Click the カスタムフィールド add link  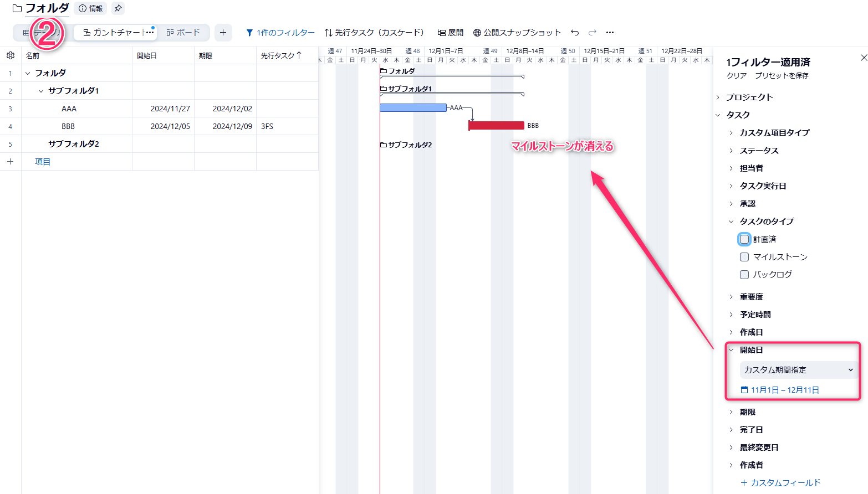[780, 483]
